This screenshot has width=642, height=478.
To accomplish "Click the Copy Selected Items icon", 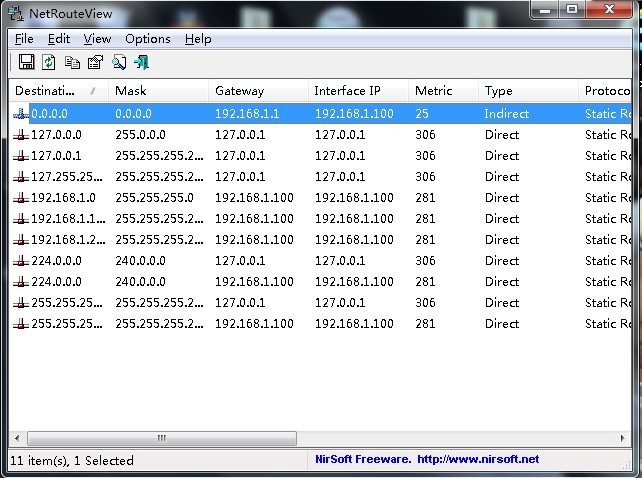I will [x=72, y=62].
